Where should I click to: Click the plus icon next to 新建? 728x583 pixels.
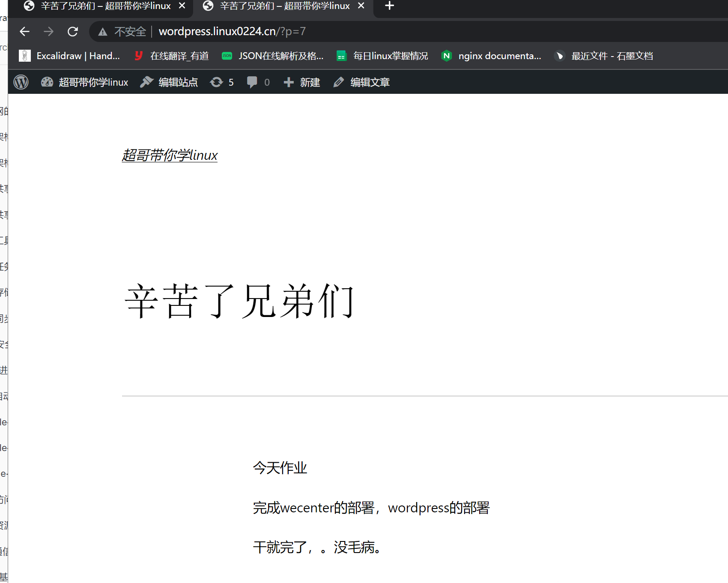point(288,82)
